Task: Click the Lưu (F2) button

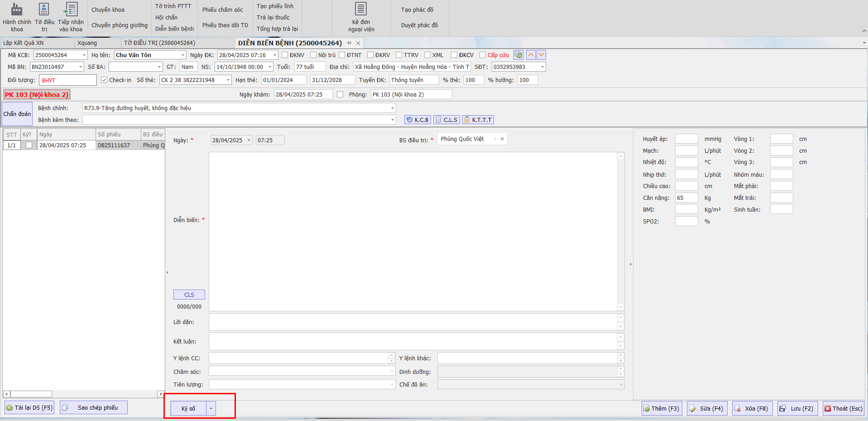Action: click(x=797, y=409)
